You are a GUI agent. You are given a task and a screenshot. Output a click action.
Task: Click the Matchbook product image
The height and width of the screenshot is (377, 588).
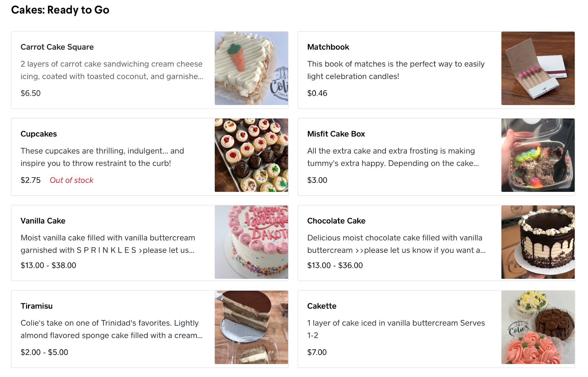(x=538, y=68)
